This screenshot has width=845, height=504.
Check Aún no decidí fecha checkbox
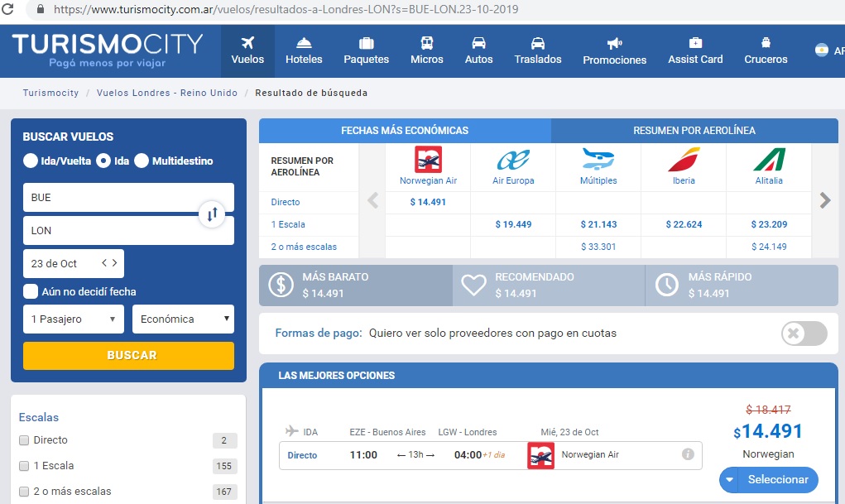(31, 291)
